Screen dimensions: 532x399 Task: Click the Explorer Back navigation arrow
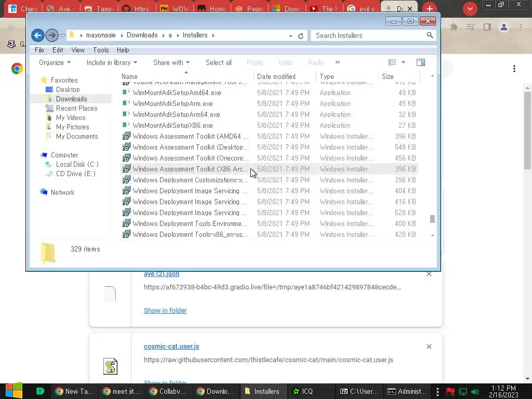[x=37, y=35]
